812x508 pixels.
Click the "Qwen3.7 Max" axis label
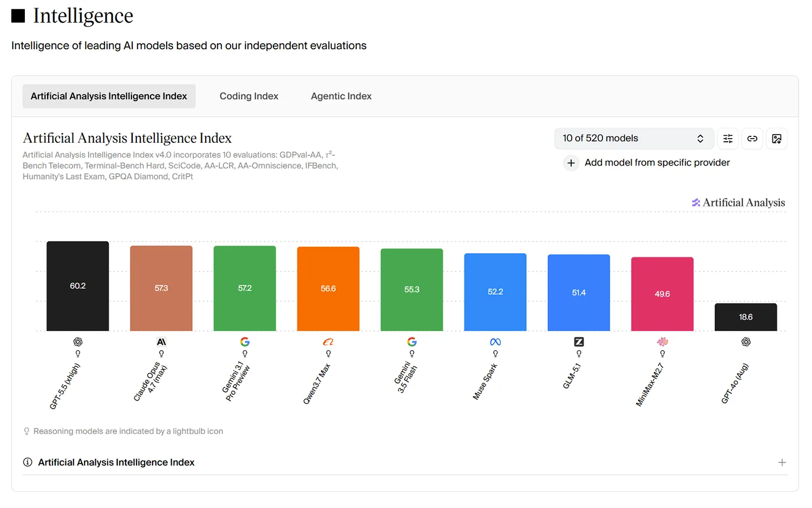pos(317,384)
